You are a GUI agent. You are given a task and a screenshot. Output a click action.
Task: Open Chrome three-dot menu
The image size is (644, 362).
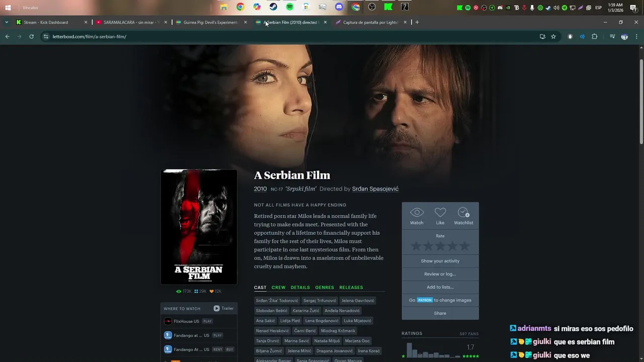click(x=636, y=37)
